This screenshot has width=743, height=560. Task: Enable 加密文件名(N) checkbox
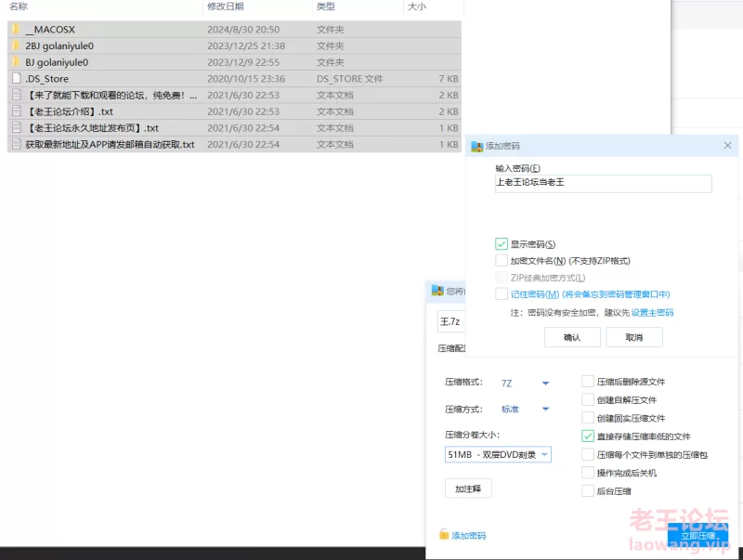point(501,261)
